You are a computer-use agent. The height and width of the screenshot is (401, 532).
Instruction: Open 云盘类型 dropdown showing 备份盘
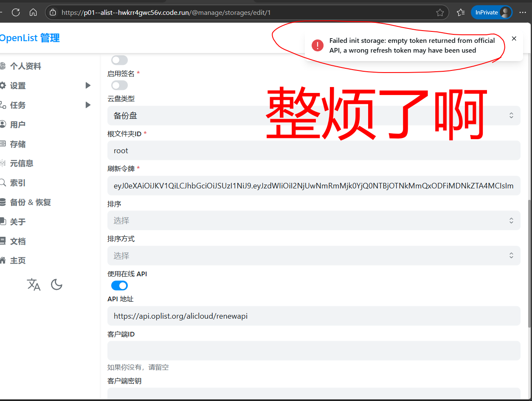(x=314, y=115)
